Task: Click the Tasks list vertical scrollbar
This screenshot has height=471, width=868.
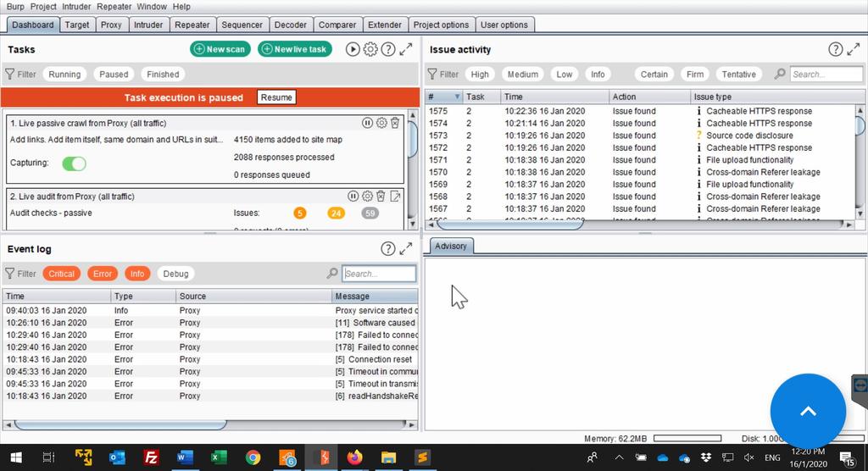Action: click(x=412, y=138)
